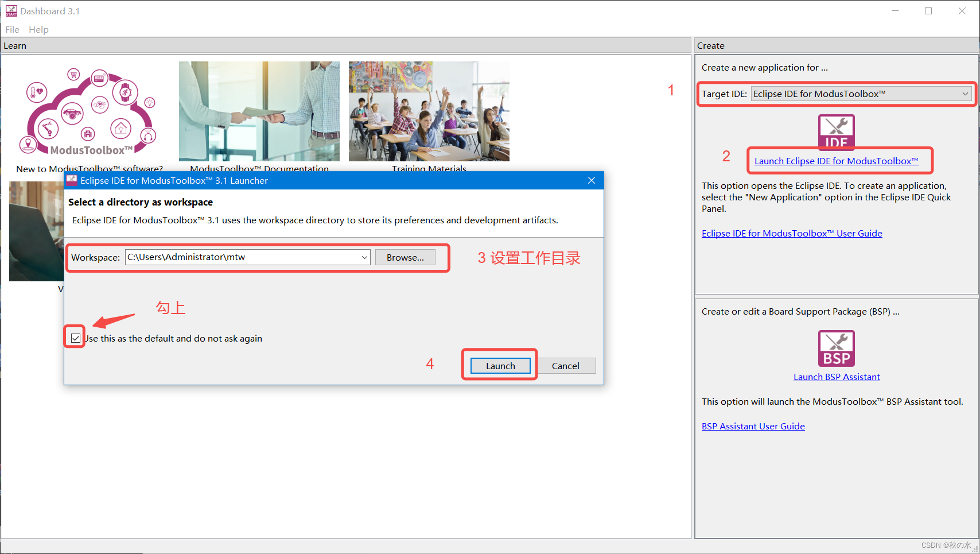980x554 pixels.
Task: Click the Browse... button for workspace
Action: [x=405, y=257]
